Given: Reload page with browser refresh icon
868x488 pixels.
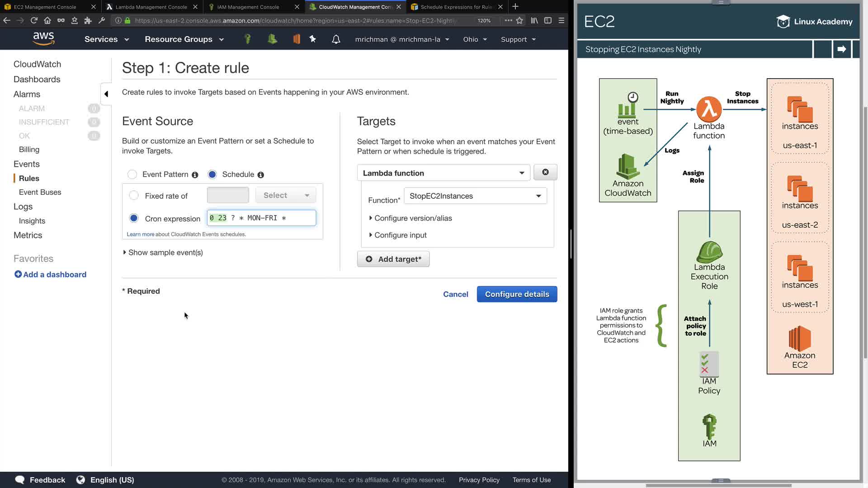Looking at the screenshot, I should [x=34, y=20].
